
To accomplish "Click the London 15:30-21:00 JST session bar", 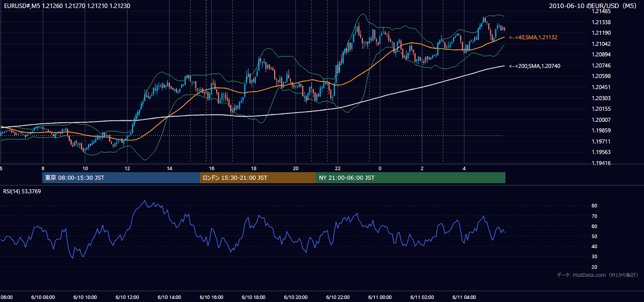I will (258, 178).
